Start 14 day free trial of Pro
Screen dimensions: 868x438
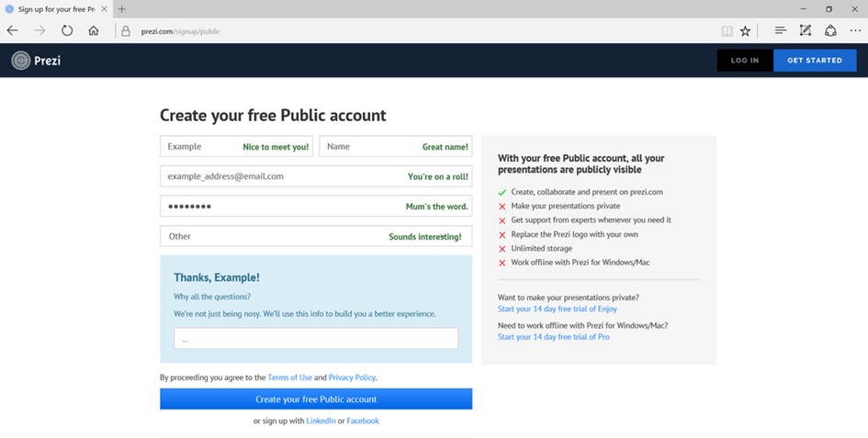tap(553, 337)
